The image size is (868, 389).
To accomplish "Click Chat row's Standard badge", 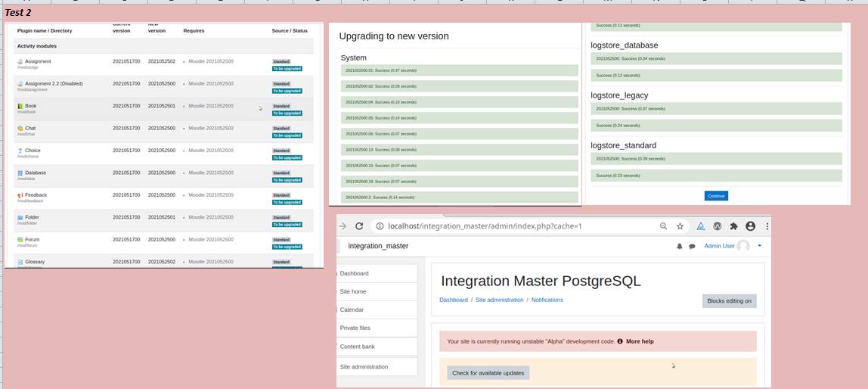I will [x=281, y=128].
